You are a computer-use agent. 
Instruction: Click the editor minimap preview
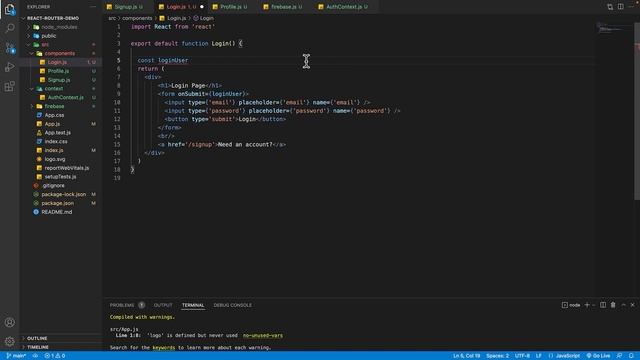pyautogui.click(x=614, y=29)
